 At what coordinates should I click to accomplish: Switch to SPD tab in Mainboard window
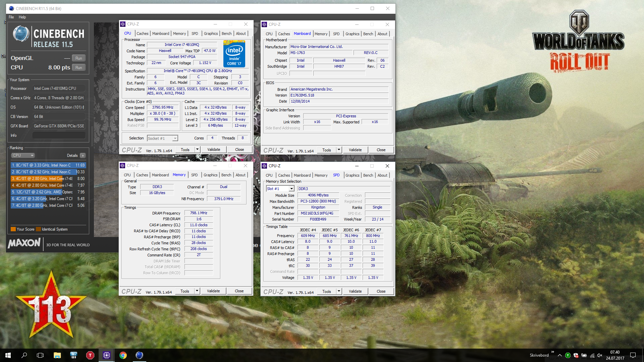click(336, 34)
